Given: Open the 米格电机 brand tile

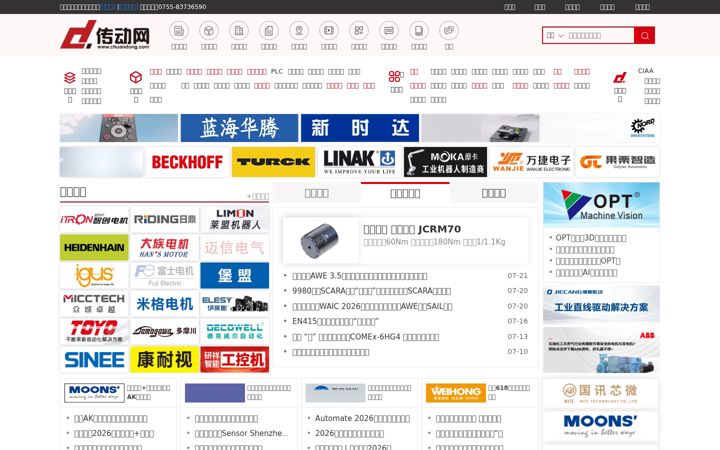Looking at the screenshot, I should click(x=164, y=303).
